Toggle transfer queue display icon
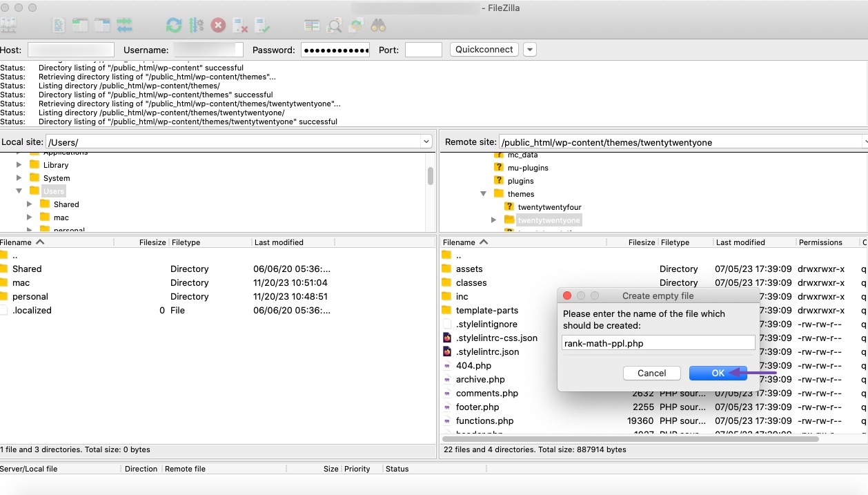The height and width of the screenshot is (495, 868). (124, 26)
